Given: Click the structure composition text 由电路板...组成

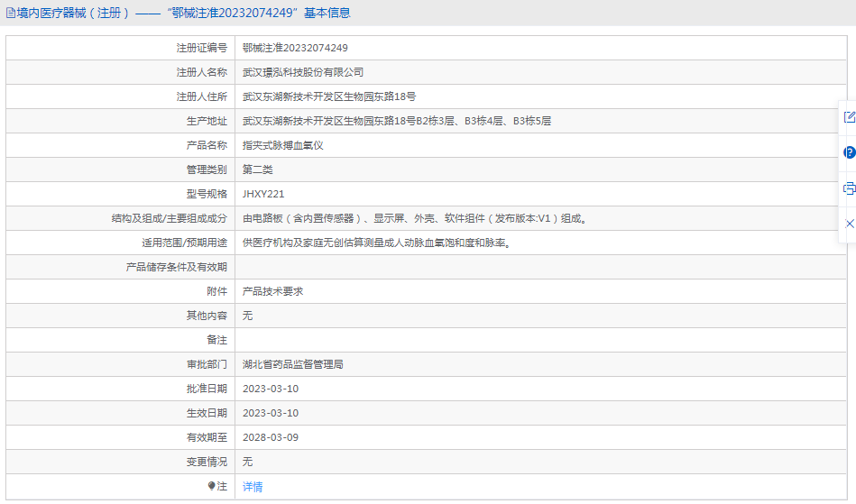Looking at the screenshot, I should (x=415, y=219).
